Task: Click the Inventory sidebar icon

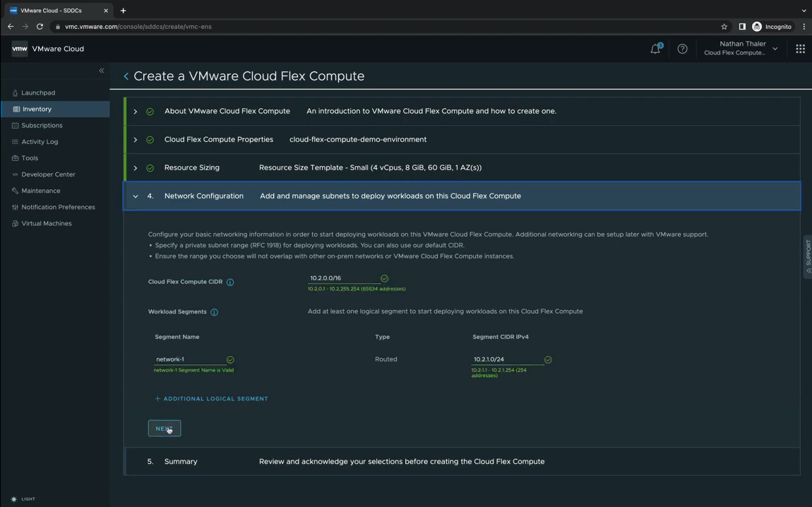Action: click(16, 109)
